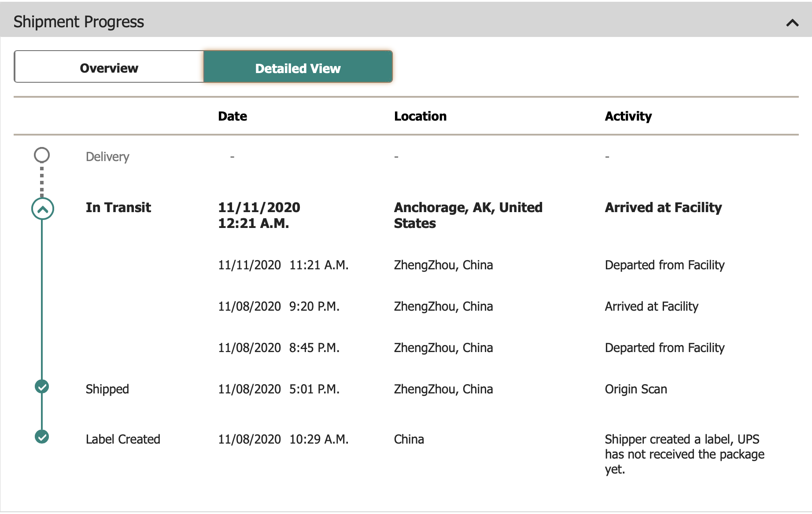Viewport: 812px width, 514px height.
Task: Collapse the In Transit circle chevron
Action: coord(42,209)
